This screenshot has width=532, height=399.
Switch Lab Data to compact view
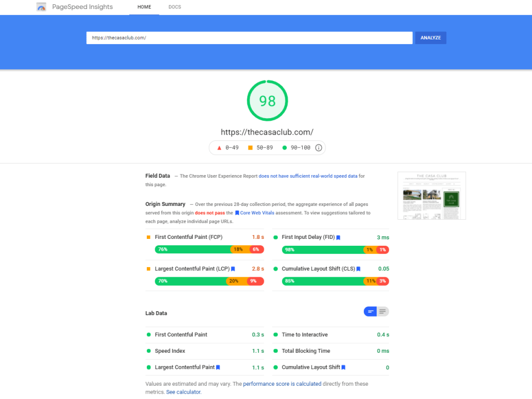point(370,311)
